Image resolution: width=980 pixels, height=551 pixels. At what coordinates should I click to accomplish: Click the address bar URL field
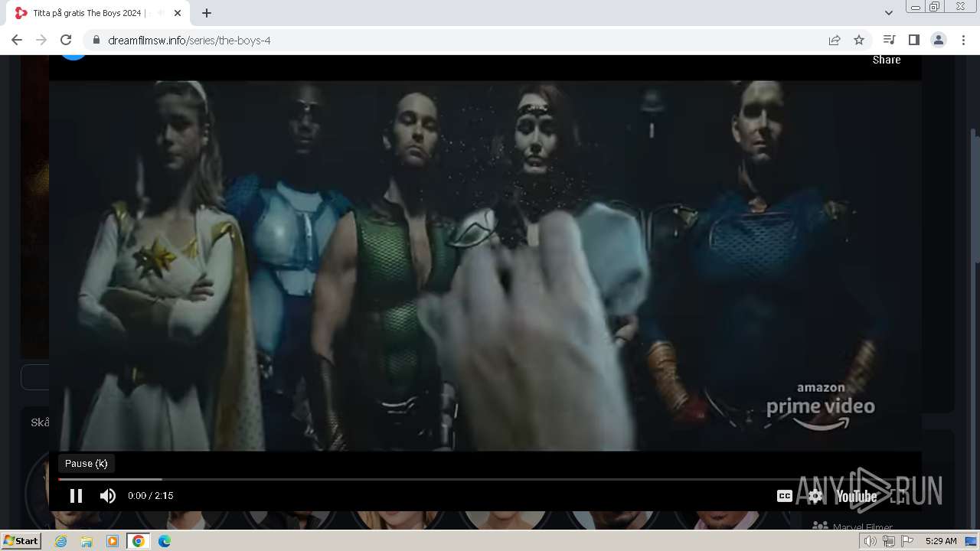459,40
